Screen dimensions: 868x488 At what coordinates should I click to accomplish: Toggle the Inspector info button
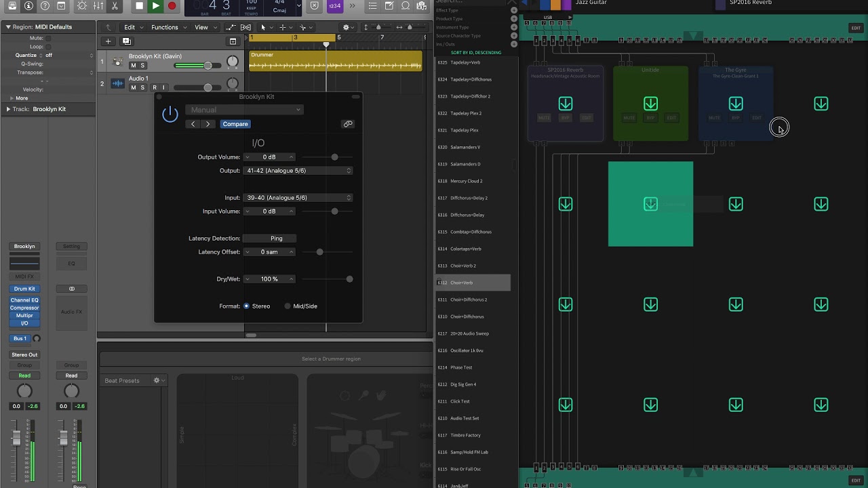point(28,6)
